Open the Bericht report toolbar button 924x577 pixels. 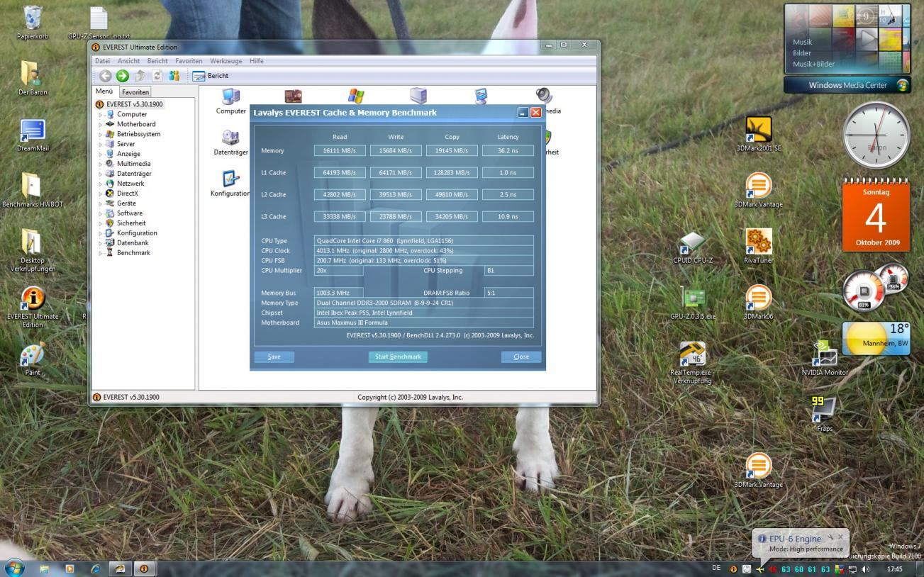point(211,76)
